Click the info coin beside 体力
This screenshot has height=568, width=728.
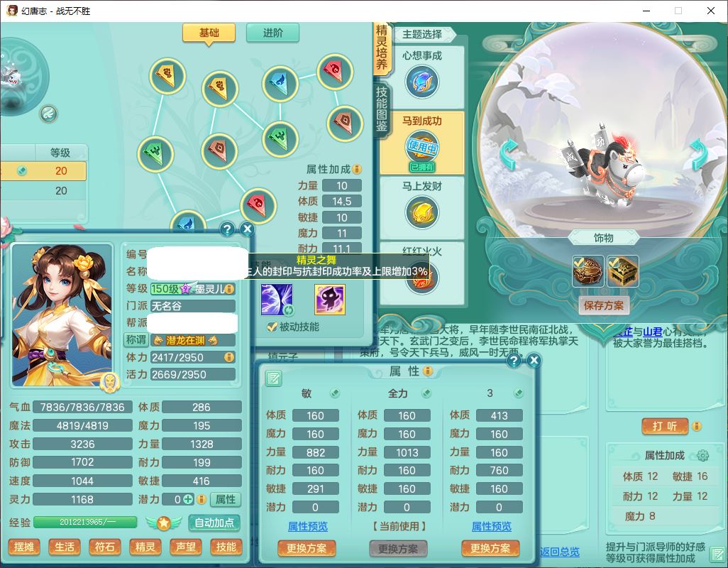tap(228, 357)
